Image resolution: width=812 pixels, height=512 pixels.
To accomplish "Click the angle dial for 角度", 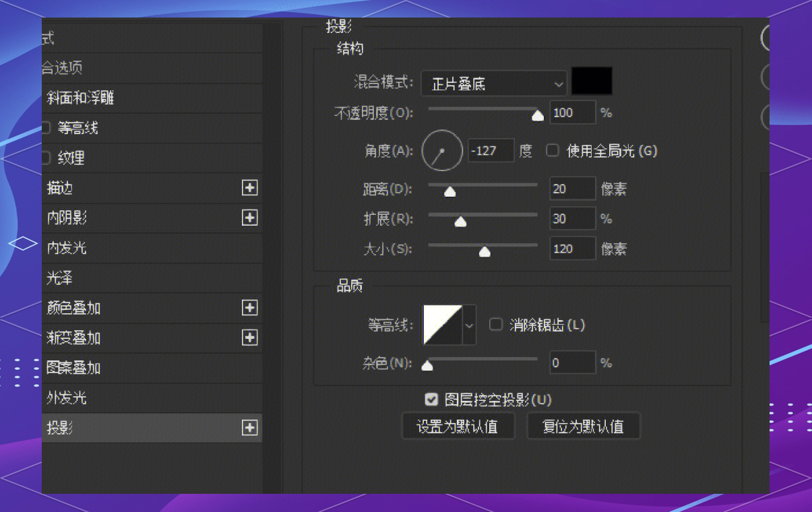I will pos(442,151).
